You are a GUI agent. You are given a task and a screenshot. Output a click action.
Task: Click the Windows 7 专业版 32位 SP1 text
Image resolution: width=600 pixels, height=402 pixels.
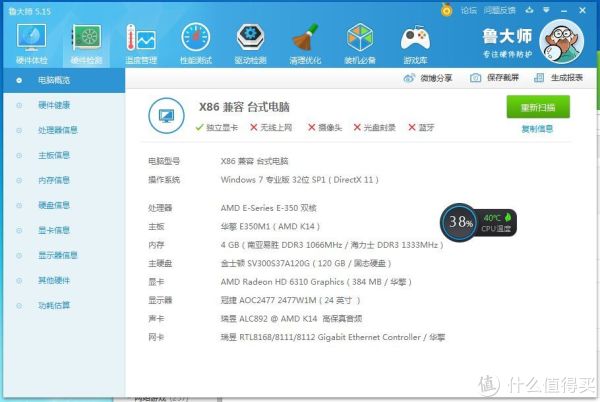coord(300,180)
